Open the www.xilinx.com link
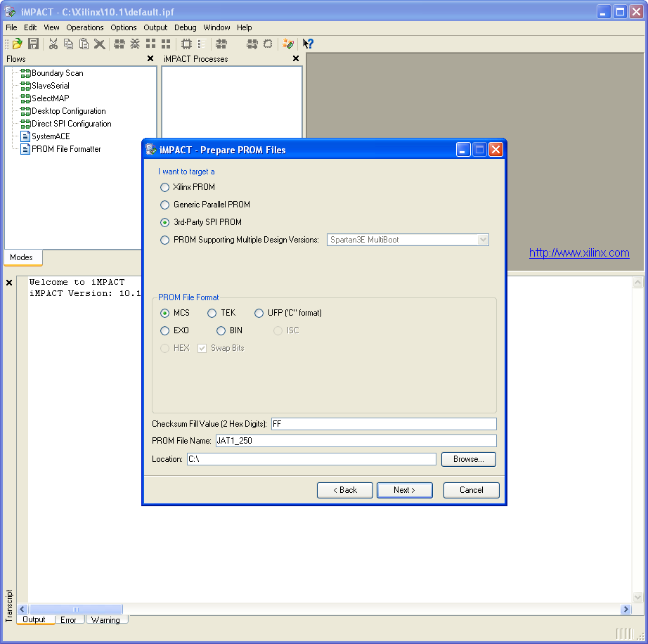 tap(579, 252)
